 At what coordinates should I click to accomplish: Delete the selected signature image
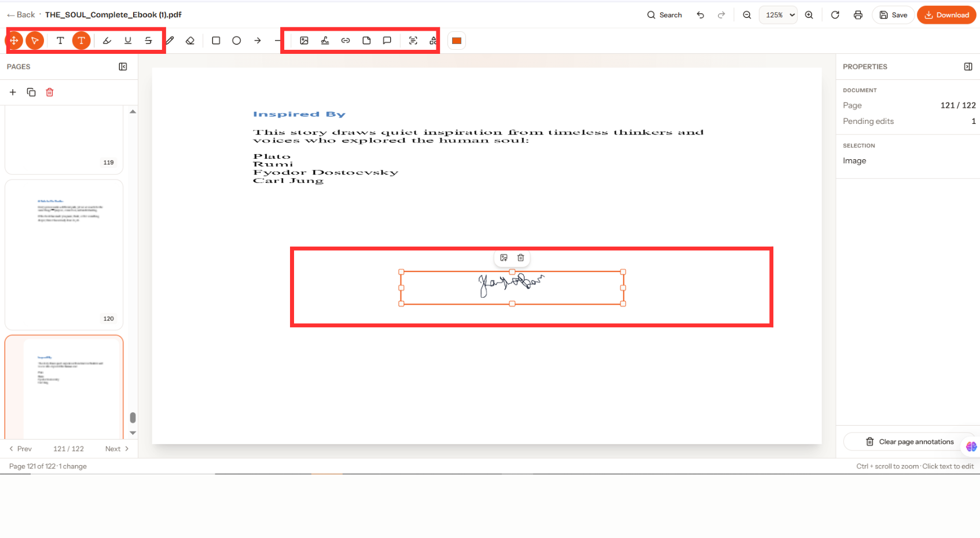click(x=520, y=258)
